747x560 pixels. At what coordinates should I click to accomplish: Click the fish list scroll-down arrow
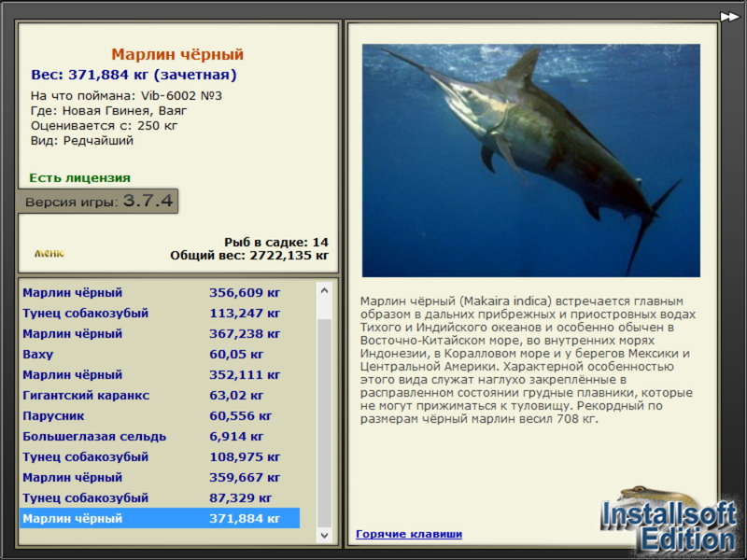click(324, 535)
